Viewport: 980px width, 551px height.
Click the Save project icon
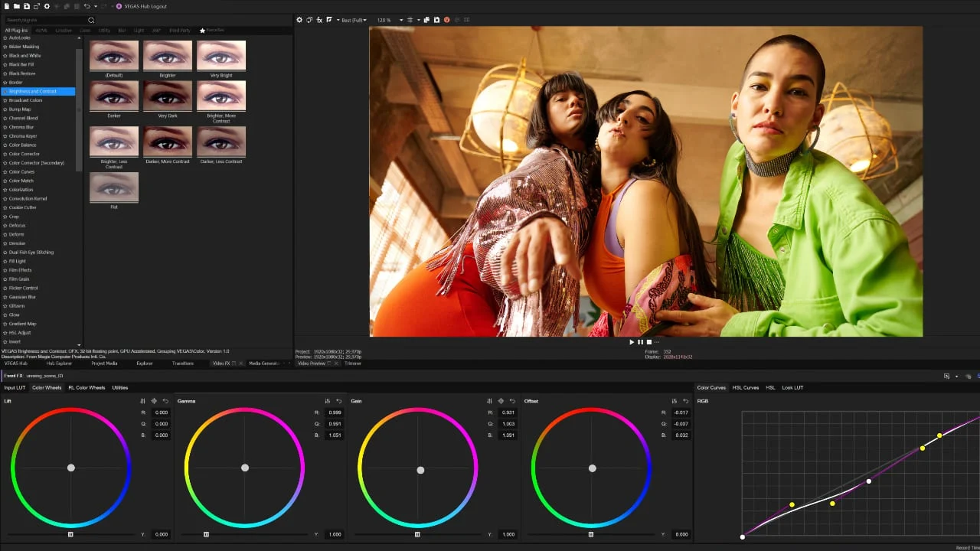pos(26,6)
